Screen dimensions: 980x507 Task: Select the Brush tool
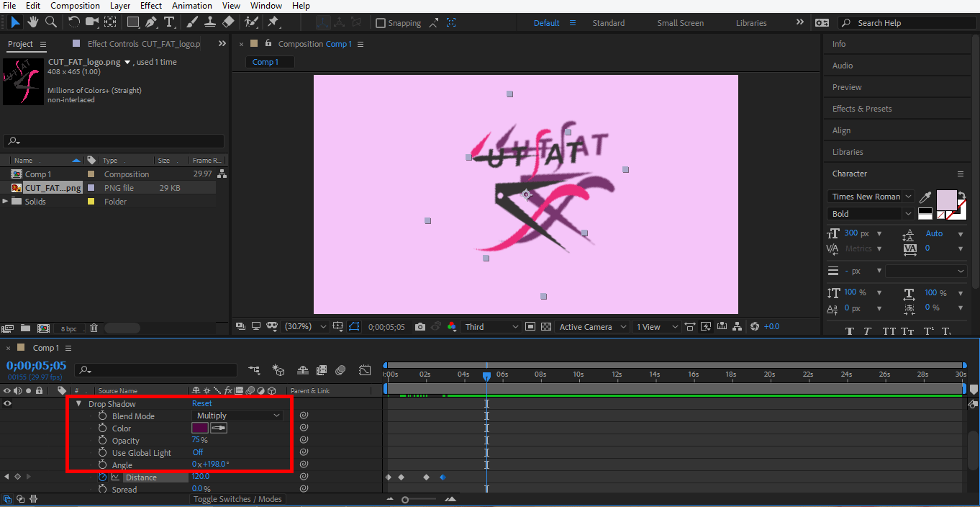point(193,22)
